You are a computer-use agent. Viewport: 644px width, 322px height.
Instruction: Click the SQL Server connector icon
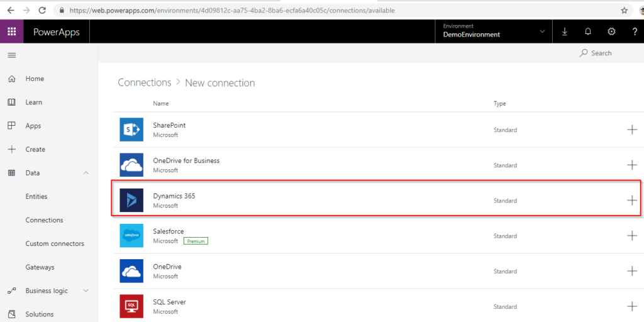[131, 306]
